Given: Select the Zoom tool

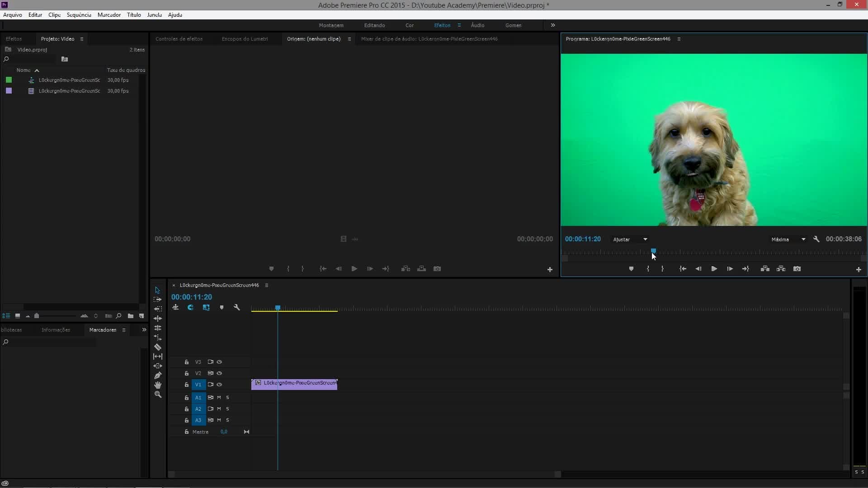Looking at the screenshot, I should [x=158, y=394].
